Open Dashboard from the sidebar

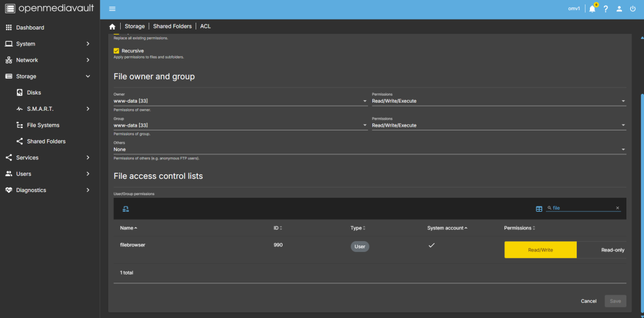[30, 28]
